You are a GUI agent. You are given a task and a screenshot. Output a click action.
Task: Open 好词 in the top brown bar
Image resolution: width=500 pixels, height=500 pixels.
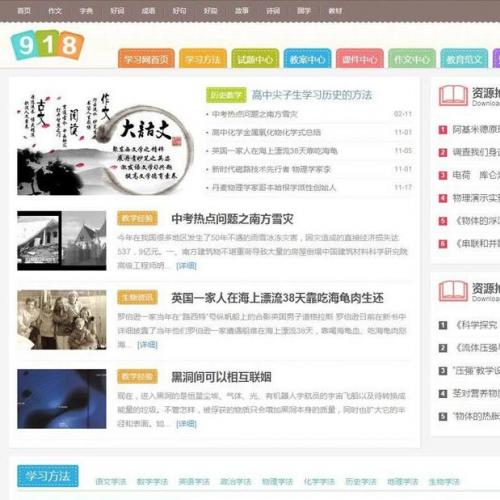pos(117,11)
